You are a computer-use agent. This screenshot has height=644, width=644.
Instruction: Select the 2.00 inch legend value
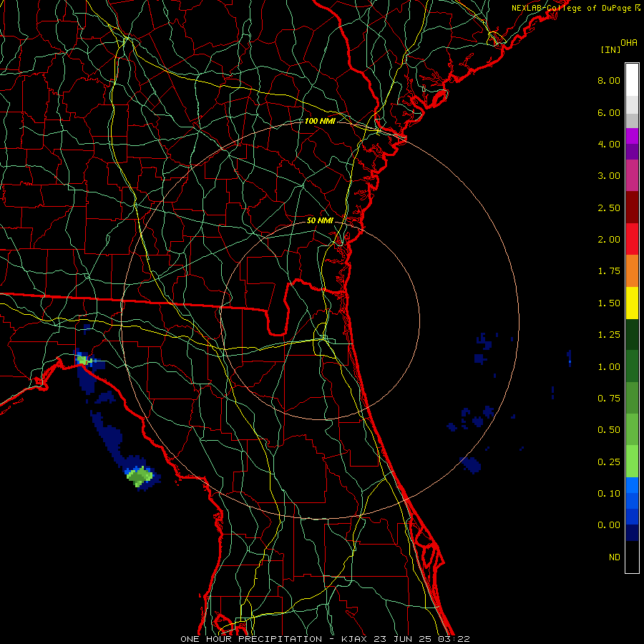coord(609,240)
